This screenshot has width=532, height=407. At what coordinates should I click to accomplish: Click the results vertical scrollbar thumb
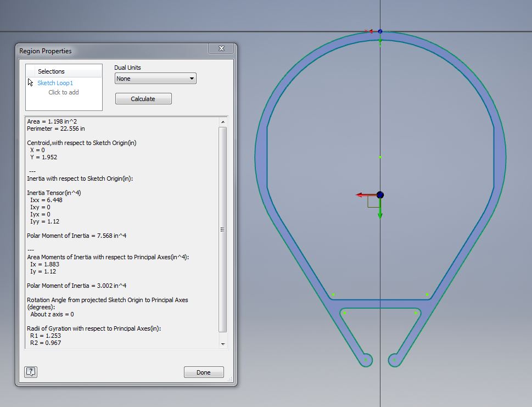[222, 230]
